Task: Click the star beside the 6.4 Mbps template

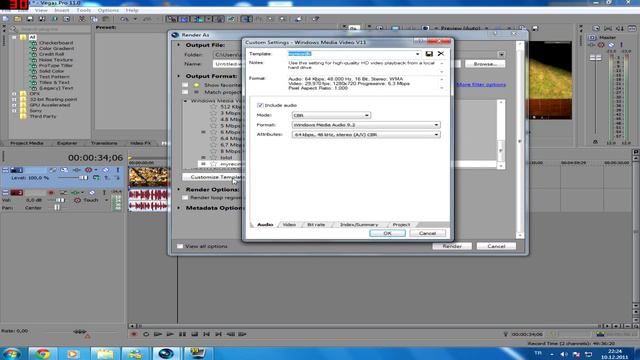Action: pyautogui.click(x=213, y=138)
